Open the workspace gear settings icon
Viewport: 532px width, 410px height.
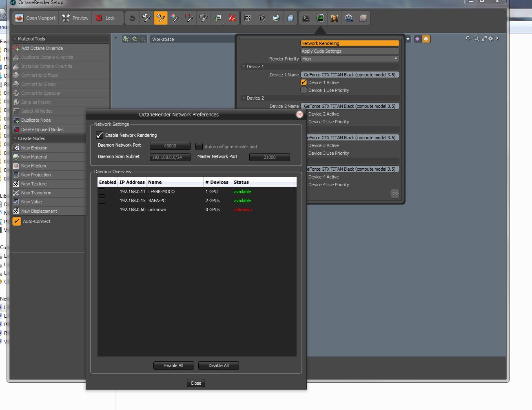click(x=491, y=38)
